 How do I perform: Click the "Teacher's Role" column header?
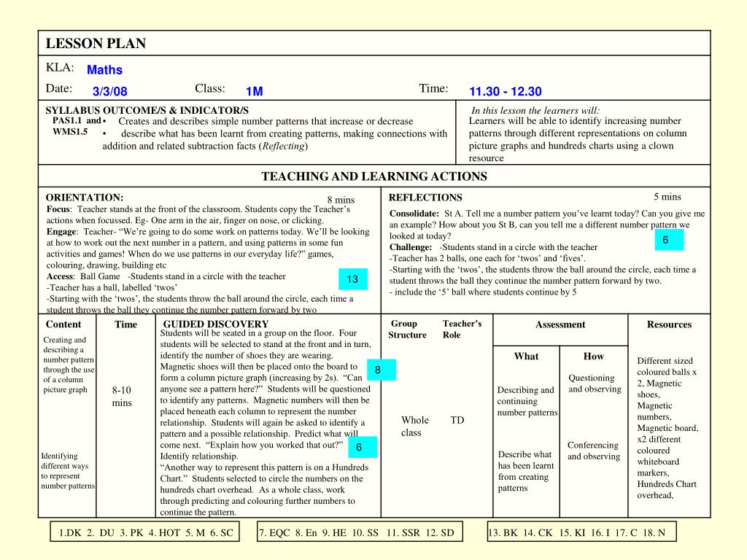tap(462, 329)
